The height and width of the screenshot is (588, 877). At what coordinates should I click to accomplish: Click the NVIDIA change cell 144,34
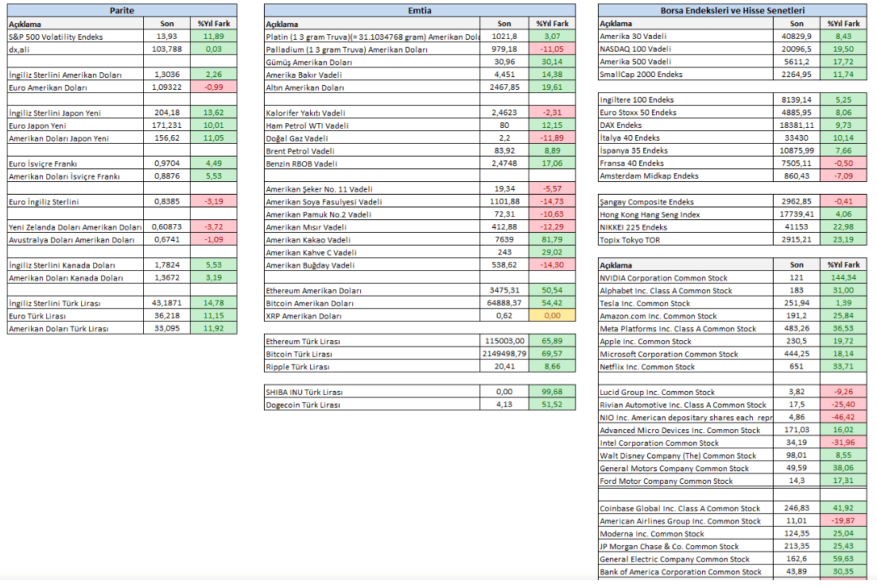click(844, 278)
